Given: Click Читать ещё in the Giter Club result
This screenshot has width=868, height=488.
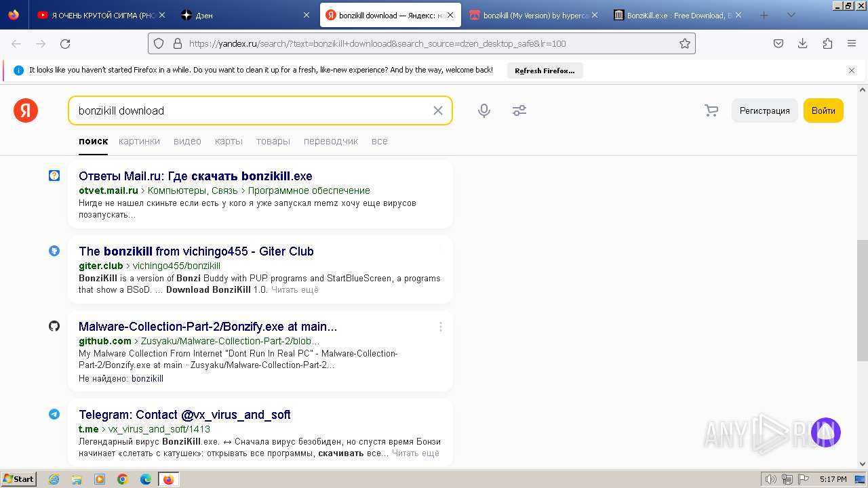Looking at the screenshot, I should [x=294, y=289].
